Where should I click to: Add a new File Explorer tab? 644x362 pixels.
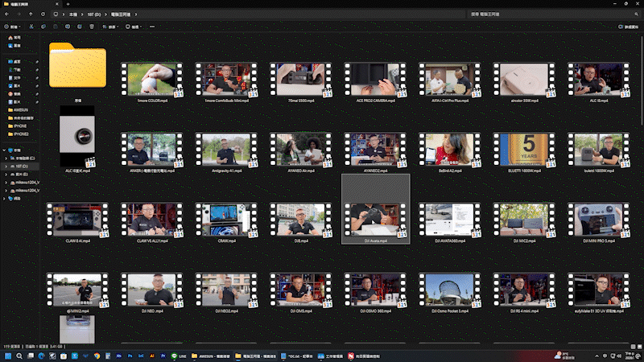pyautogui.click(x=68, y=4)
